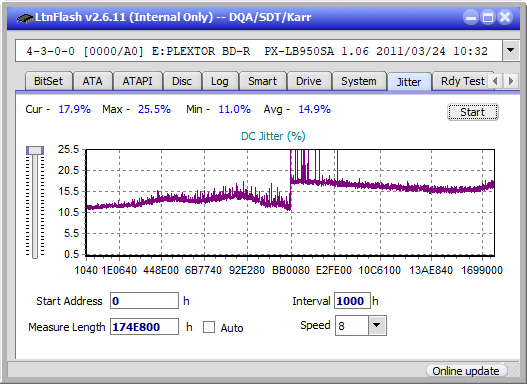Image resolution: width=527 pixels, height=384 pixels.
Task: Click the Min value 11.0%
Action: pyautogui.click(x=235, y=109)
